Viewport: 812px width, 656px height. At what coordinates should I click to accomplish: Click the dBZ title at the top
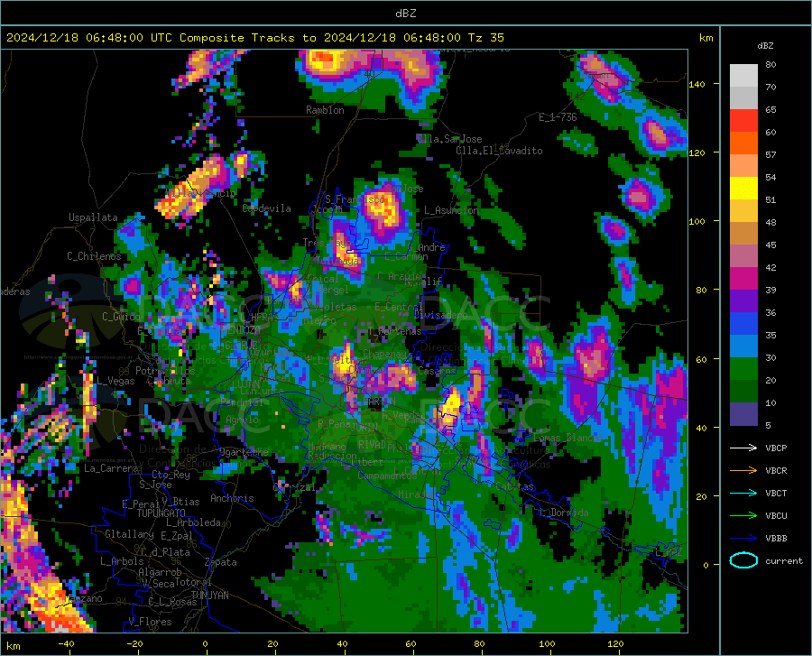405,14
